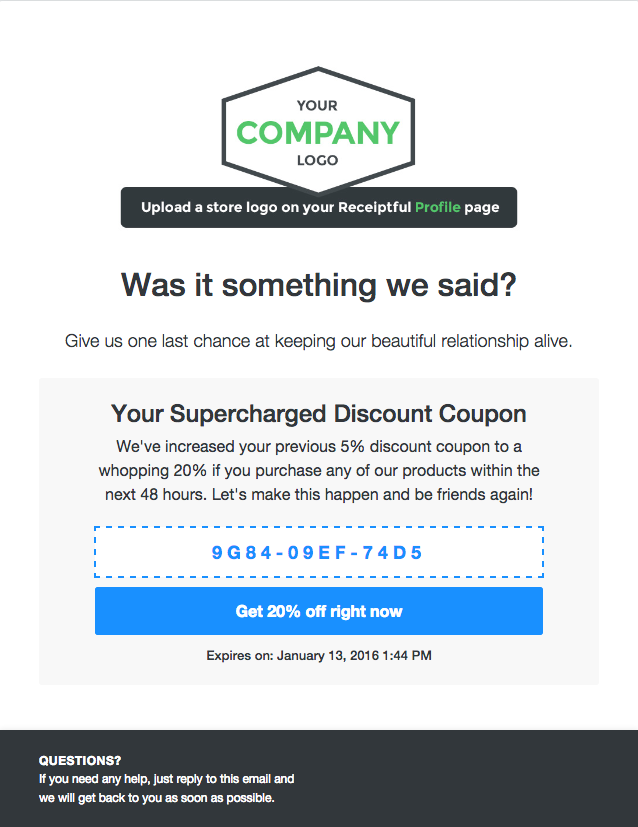Click the 'whopping 20%' line in coupon description
638x827 pixels.
click(319, 470)
